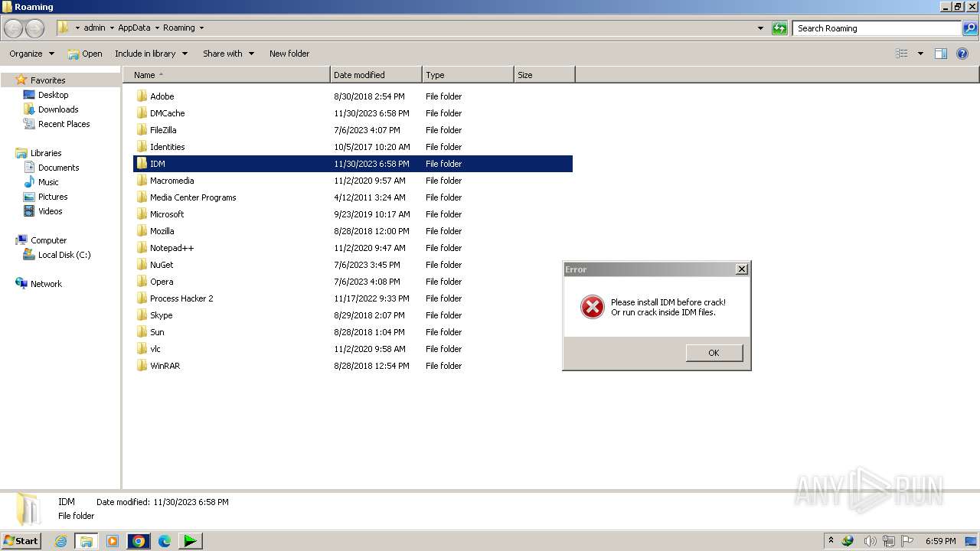Select the DMCache folder

point(352,113)
